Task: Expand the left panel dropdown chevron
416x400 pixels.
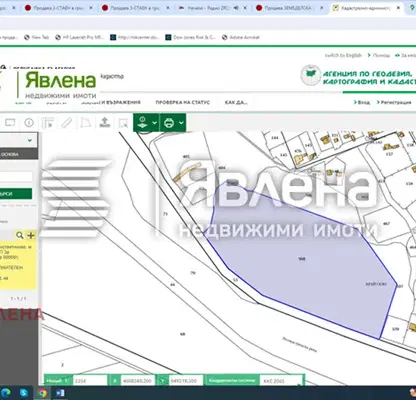Action: 30,140
